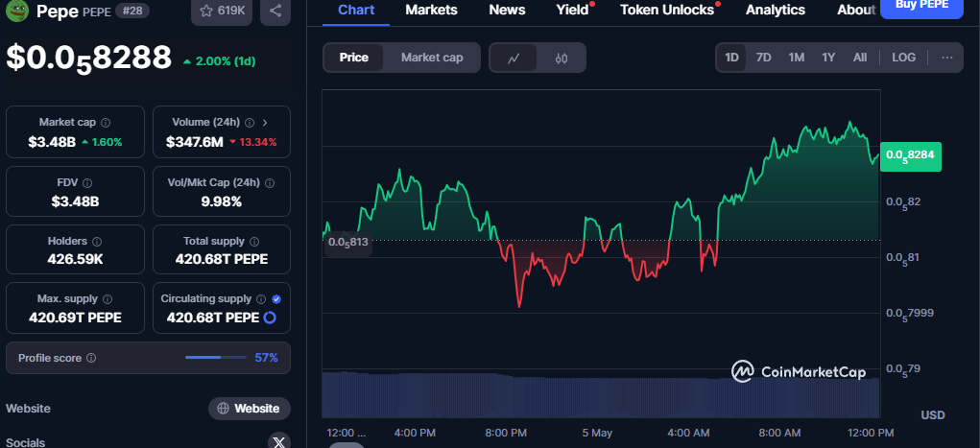Click the verified badge by Circulating supply

click(x=276, y=299)
